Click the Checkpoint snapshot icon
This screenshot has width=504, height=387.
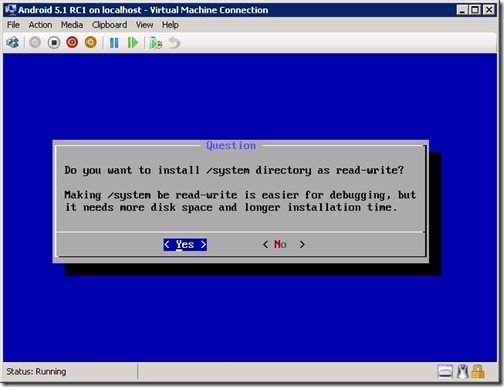pos(155,43)
